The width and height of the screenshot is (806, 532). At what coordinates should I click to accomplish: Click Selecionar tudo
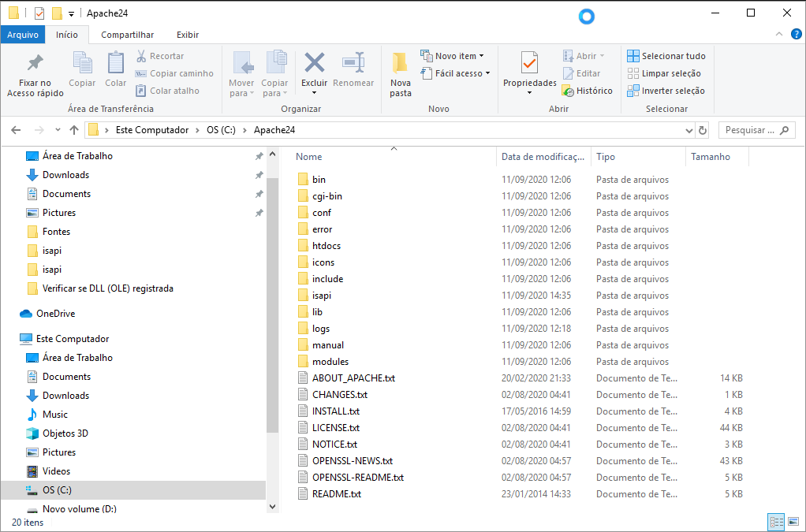666,56
